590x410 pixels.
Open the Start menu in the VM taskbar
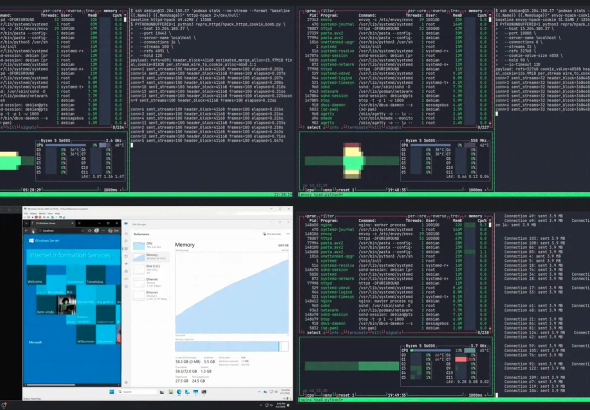pyautogui.click(x=112, y=392)
